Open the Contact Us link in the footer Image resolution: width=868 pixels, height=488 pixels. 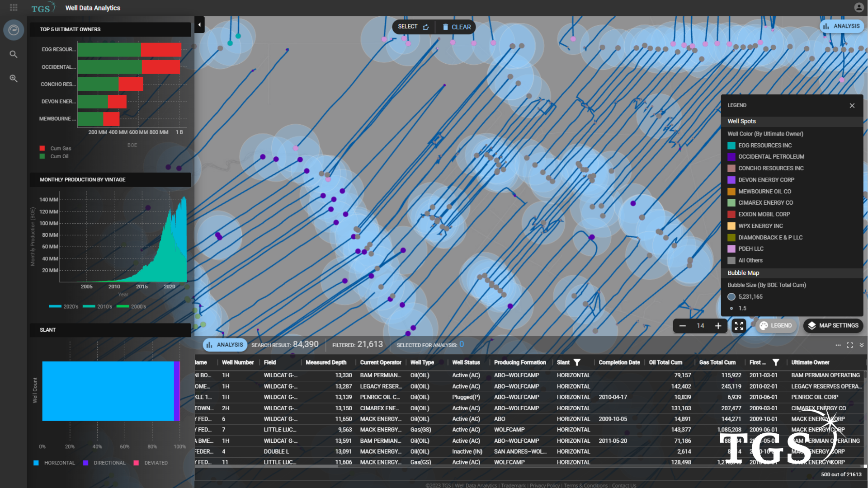(624, 485)
